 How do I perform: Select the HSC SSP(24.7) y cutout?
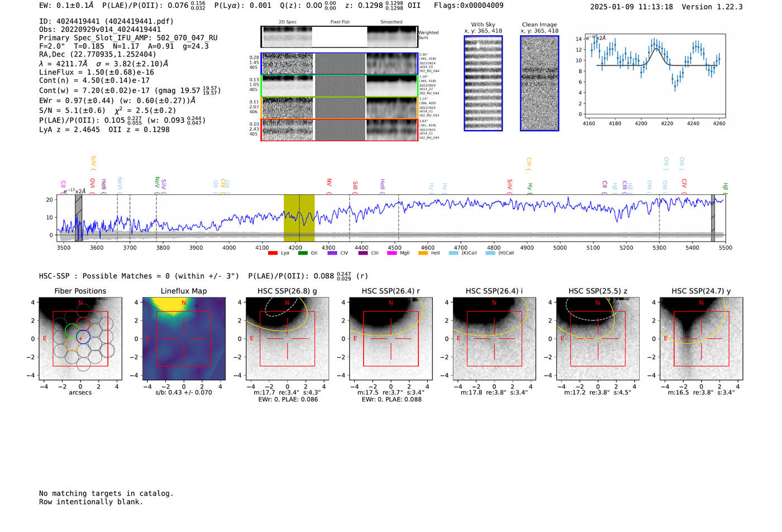pyautogui.click(x=701, y=338)
